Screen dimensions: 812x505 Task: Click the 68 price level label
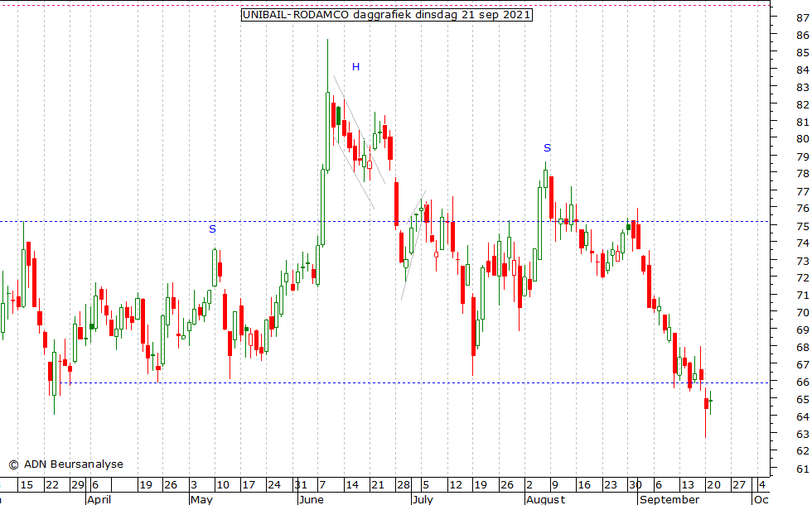click(803, 347)
